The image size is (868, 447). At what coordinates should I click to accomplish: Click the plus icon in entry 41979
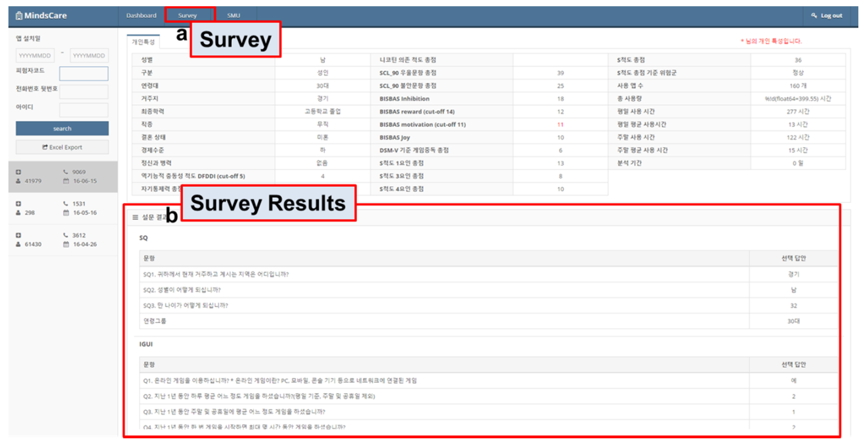click(19, 172)
